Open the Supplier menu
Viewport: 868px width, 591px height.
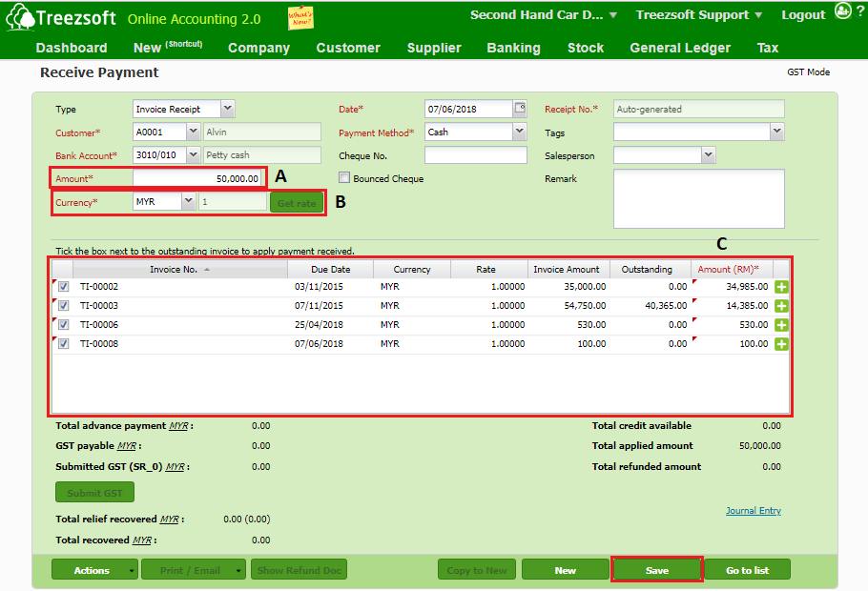tap(434, 49)
